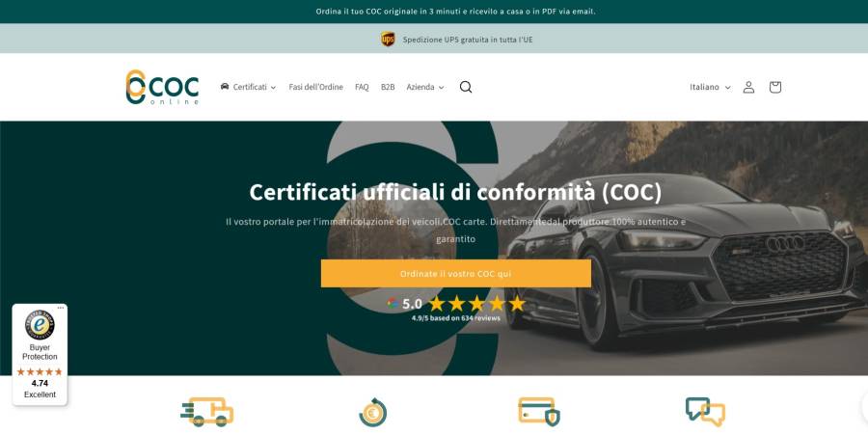Click the secure payment card icon
The width and height of the screenshot is (868, 435).
pos(538,411)
